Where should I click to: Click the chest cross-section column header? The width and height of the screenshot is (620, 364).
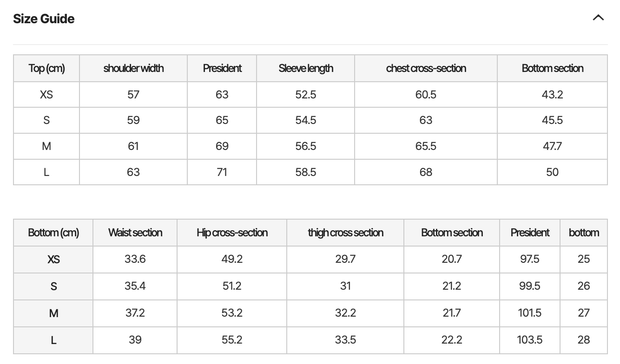pos(426,68)
